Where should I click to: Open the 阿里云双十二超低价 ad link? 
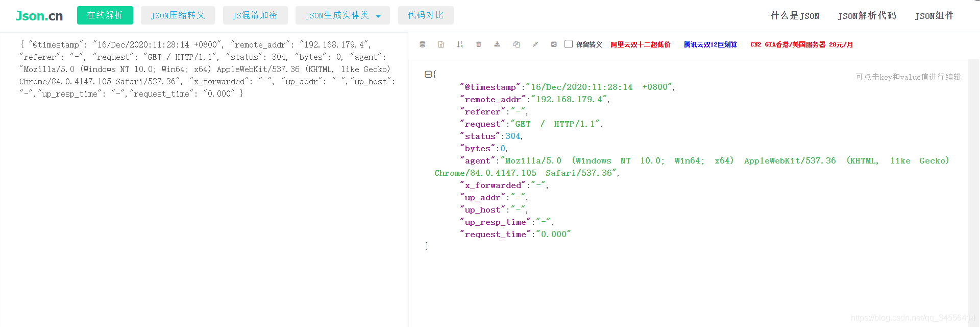(x=641, y=44)
